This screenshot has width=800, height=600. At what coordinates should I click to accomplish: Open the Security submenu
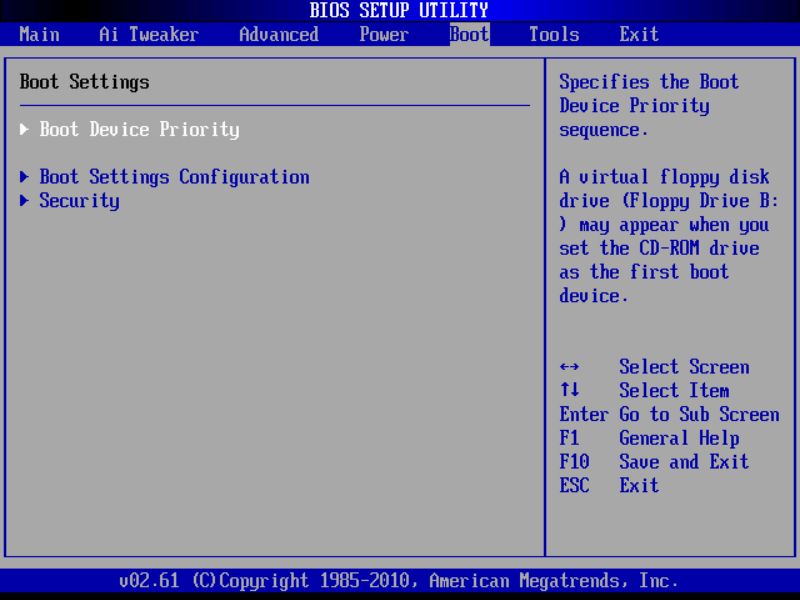point(79,201)
